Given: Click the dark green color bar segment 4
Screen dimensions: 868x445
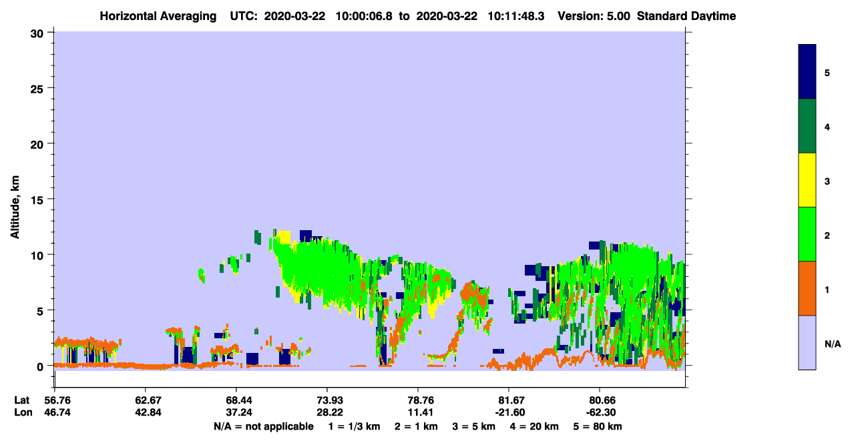Looking at the screenshot, I should 807,126.
